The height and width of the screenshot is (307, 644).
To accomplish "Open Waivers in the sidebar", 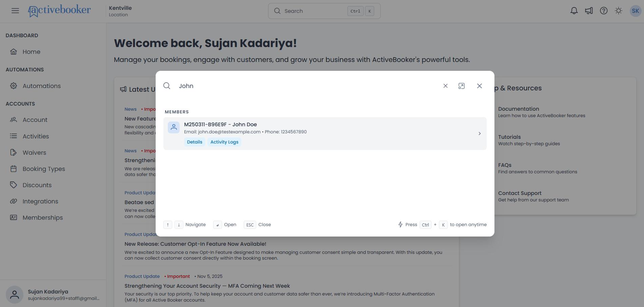I will (34, 153).
